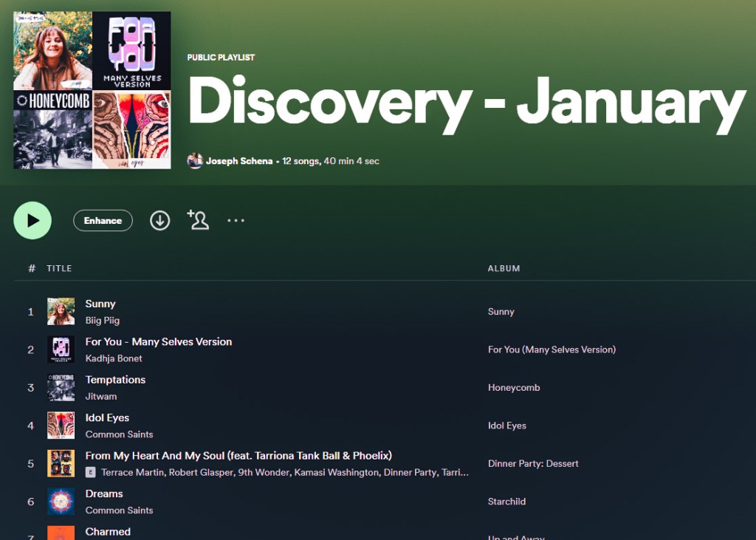Enable playlist download via the download arrow
This screenshot has width=756, height=540.
coord(159,220)
